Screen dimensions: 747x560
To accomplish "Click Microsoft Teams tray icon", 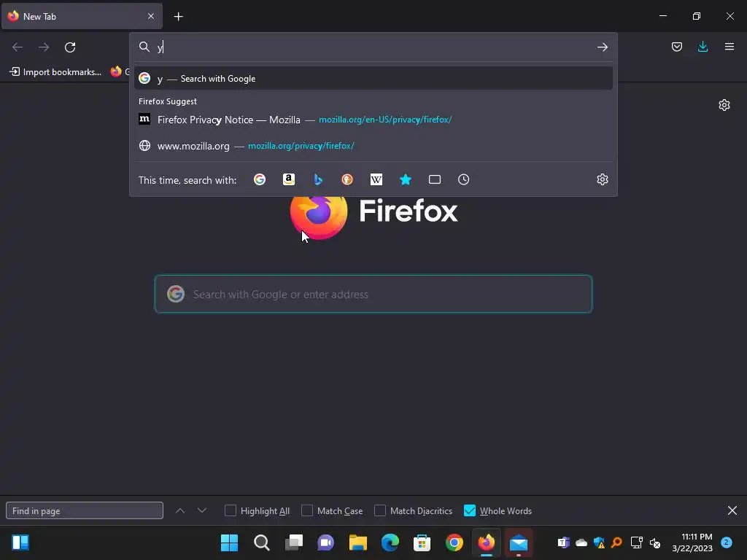I will click(x=564, y=542).
